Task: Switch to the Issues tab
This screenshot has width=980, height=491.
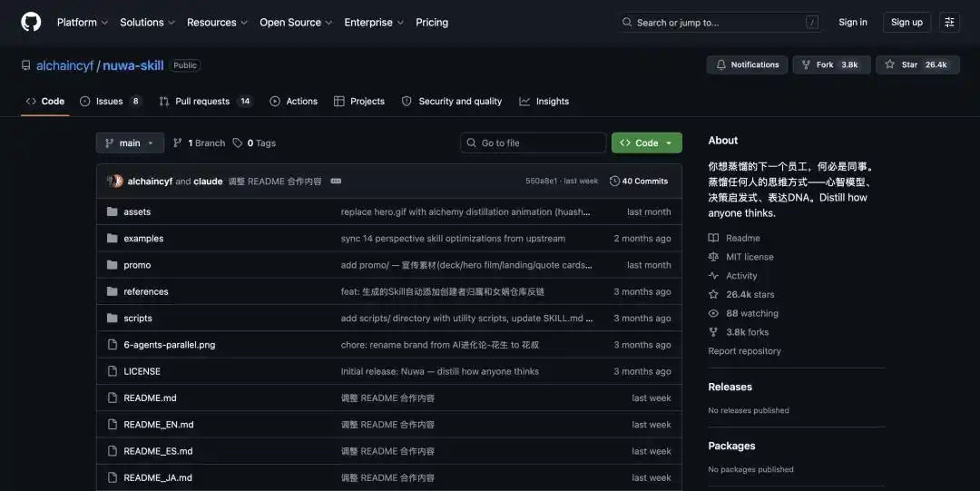Action: pos(111,102)
